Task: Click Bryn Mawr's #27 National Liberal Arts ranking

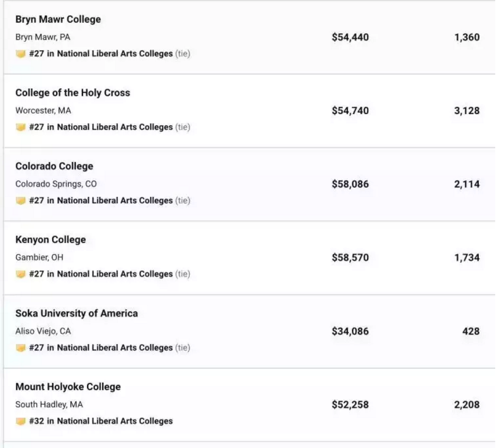Action: tap(101, 54)
